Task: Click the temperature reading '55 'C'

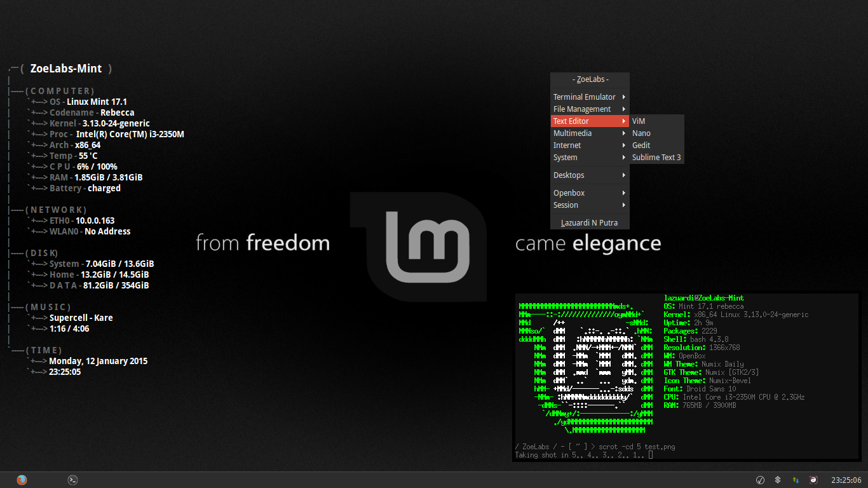Action: click(88, 156)
